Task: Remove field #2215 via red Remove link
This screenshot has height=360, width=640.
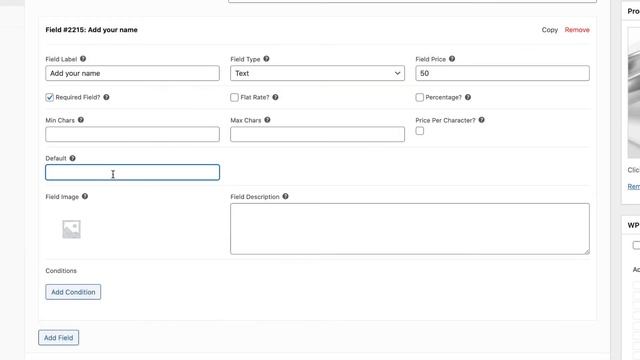Action: 577,30
